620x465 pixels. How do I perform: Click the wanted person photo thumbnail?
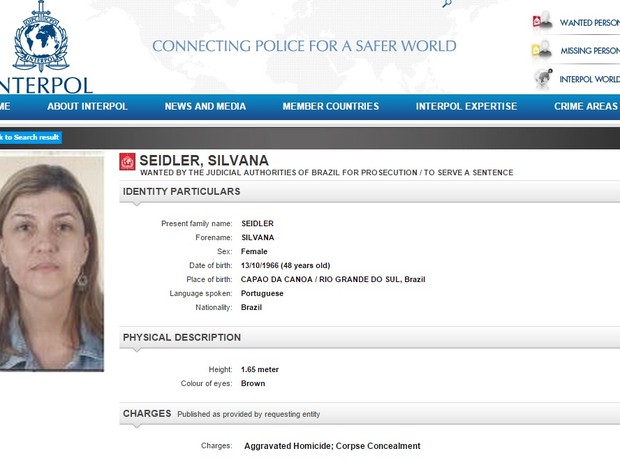(x=50, y=262)
